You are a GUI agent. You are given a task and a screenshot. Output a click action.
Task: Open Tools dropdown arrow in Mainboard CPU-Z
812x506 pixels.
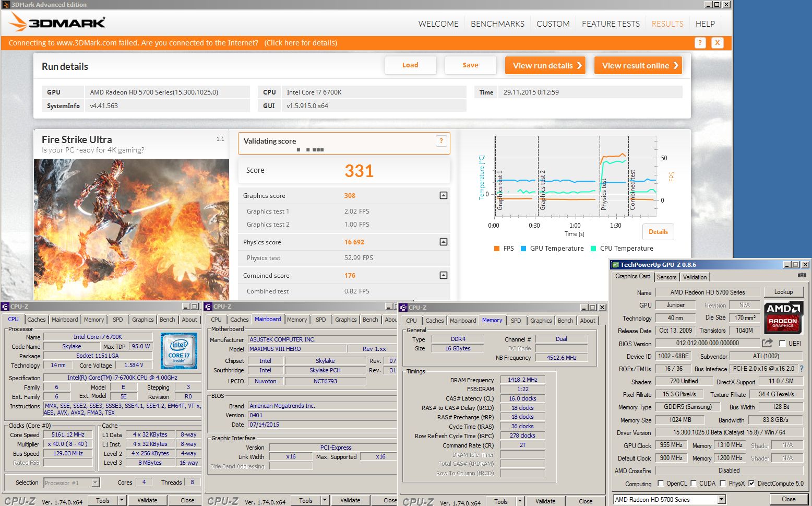(325, 500)
